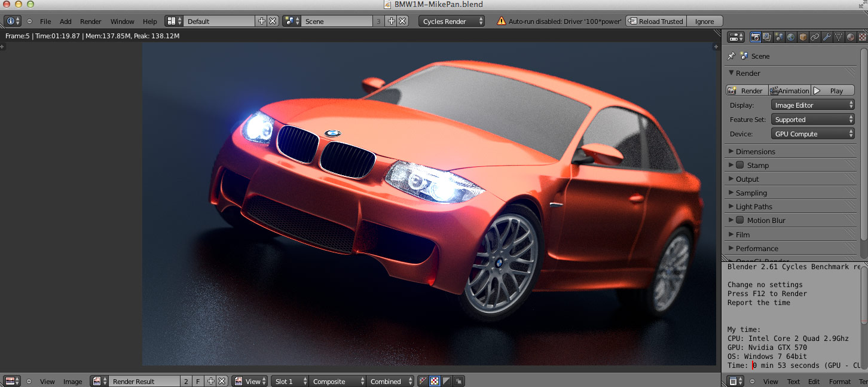The height and width of the screenshot is (387, 868).
Task: Toggle fake user F for Render Result
Action: coord(198,381)
